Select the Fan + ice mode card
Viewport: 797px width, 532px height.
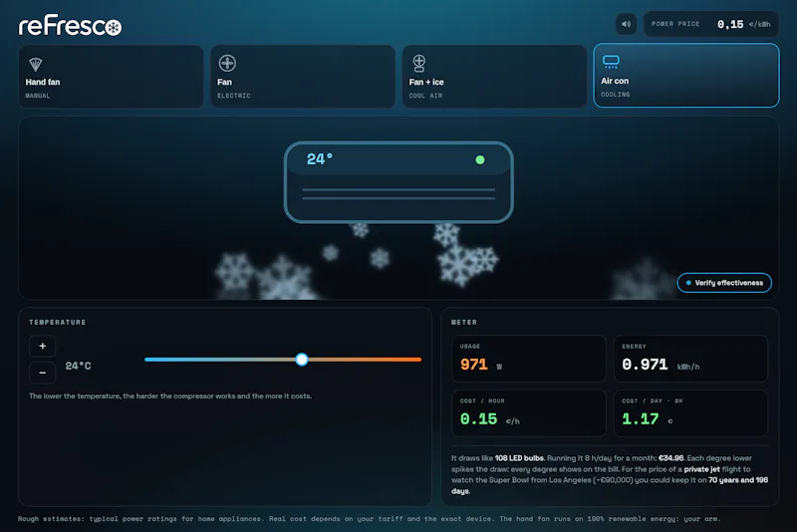point(494,77)
